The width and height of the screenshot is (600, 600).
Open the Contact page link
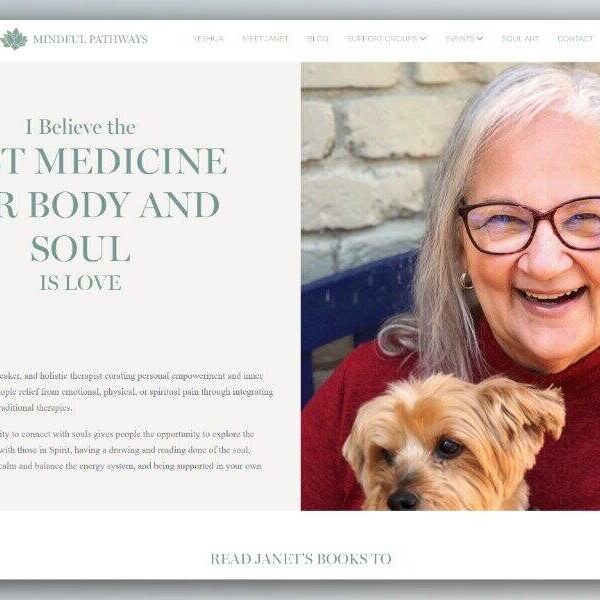pyautogui.click(x=575, y=39)
